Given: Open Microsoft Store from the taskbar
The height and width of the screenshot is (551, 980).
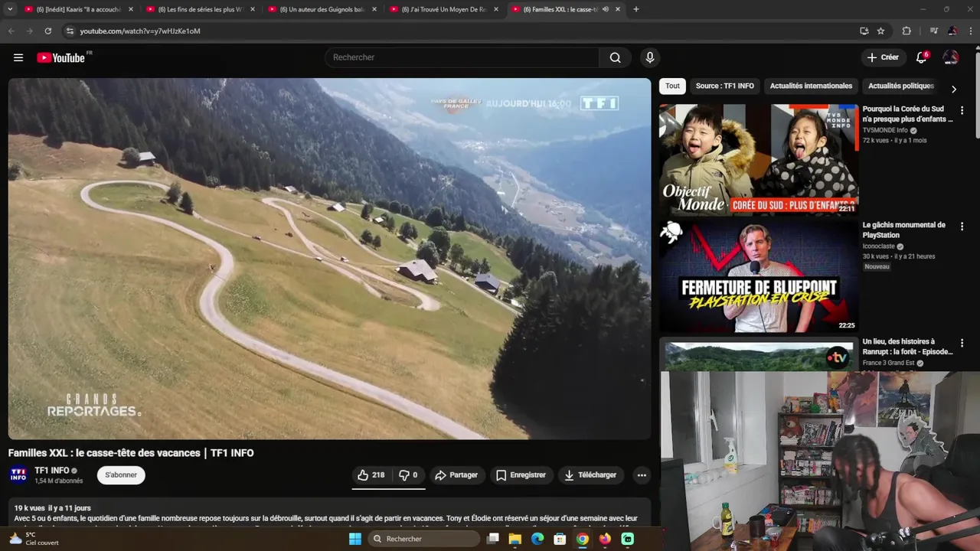Looking at the screenshot, I should tap(560, 539).
